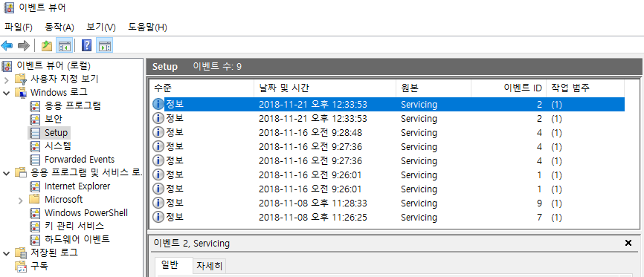Collapse 응용 프로그램 및 서비스 로그 node
Image resolution: width=644 pixels, height=277 pixels.
click(6, 173)
